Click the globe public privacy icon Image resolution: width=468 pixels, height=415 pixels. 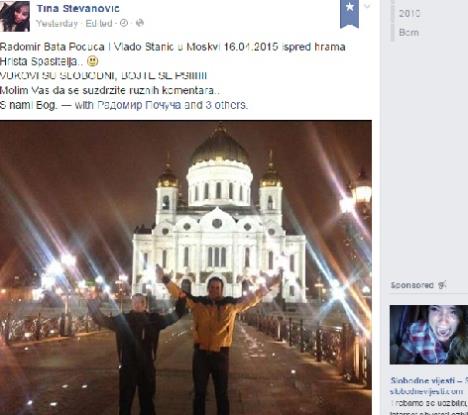point(140,23)
